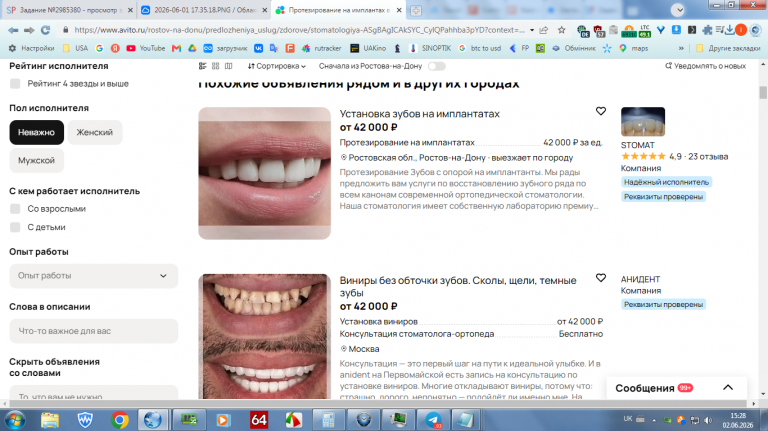Click the language indicator UK in tray

point(627,419)
